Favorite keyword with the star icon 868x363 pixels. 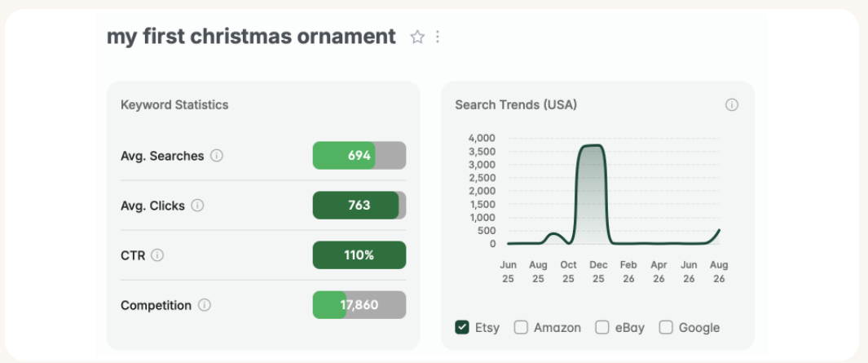click(417, 38)
